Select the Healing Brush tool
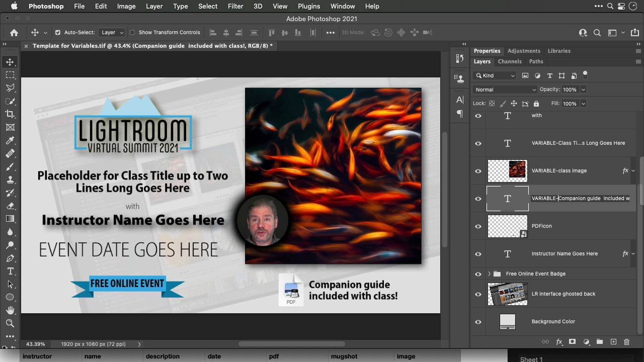 [10, 154]
